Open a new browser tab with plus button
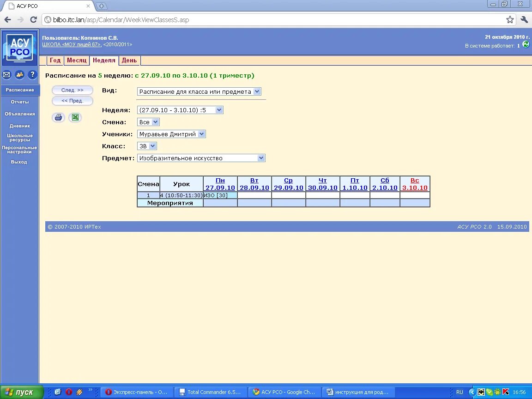This screenshot has width=532, height=399. [101, 6]
